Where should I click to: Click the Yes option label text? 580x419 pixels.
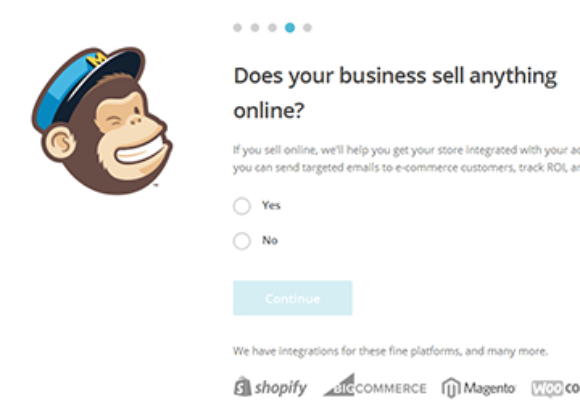pyautogui.click(x=271, y=205)
